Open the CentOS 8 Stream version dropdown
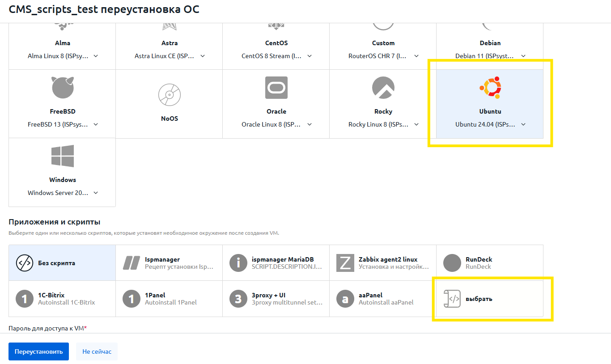611x364 pixels. click(310, 56)
